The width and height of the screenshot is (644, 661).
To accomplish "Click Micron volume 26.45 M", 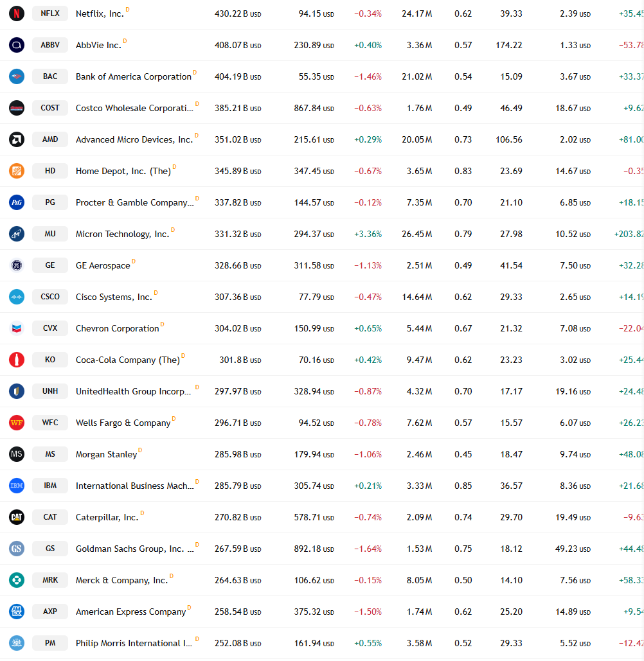I will [417, 234].
